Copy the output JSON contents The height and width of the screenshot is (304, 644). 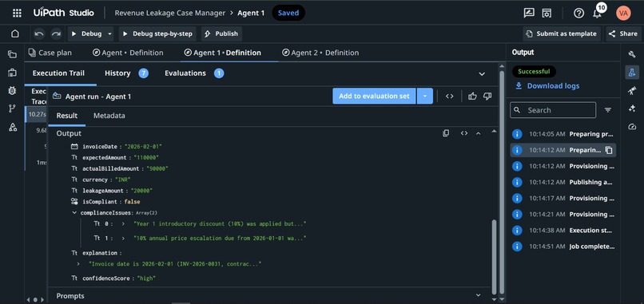[x=446, y=133]
